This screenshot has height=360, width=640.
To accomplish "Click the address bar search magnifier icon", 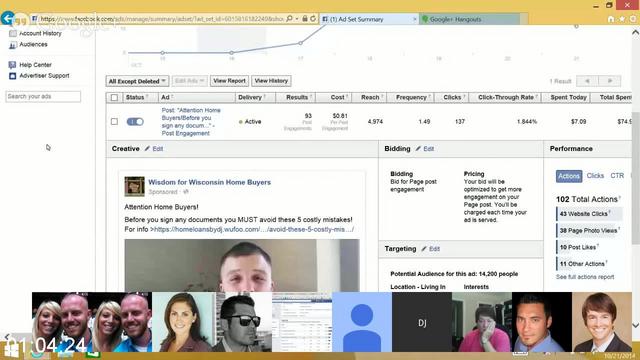I will [289, 19].
